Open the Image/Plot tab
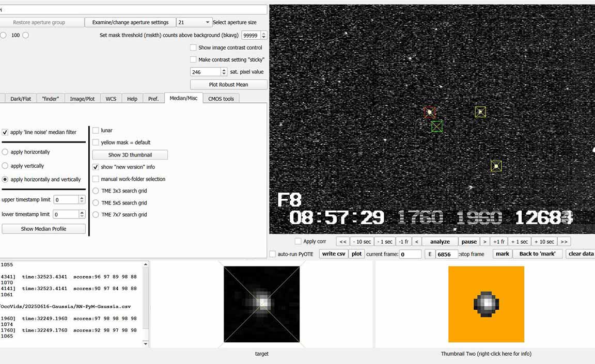Viewport: 595px width, 364px height. tap(82, 99)
